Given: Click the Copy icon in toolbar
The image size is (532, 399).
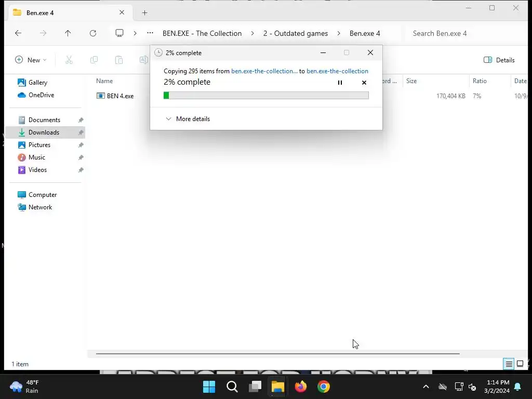Looking at the screenshot, I should pos(94,60).
